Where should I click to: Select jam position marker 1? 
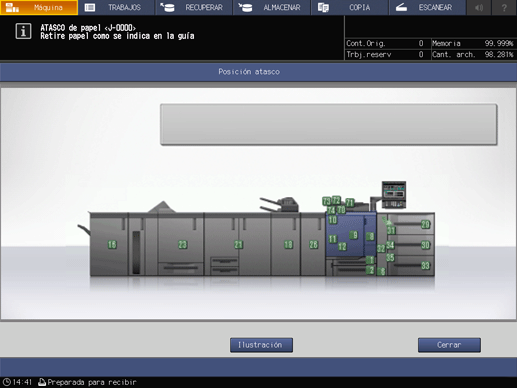point(370,260)
